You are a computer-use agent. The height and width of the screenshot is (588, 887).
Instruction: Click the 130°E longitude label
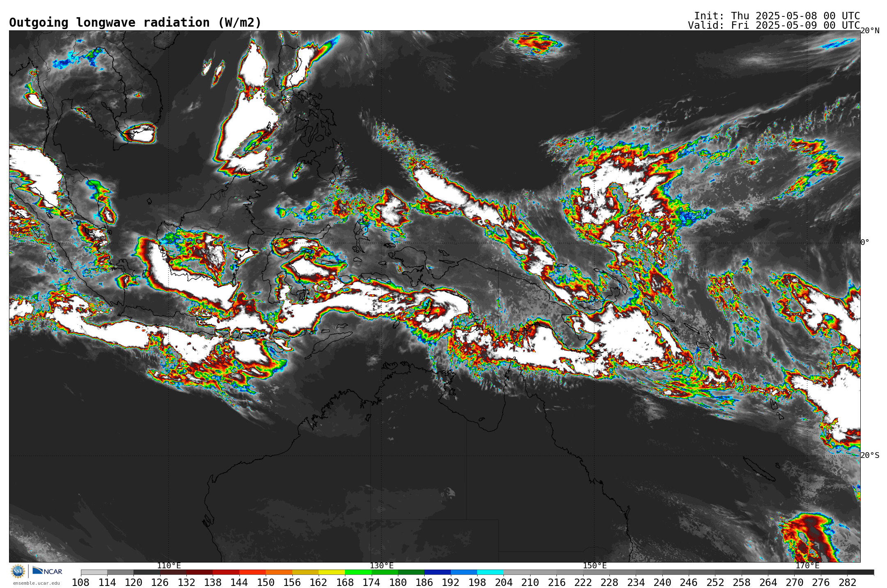pyautogui.click(x=382, y=565)
